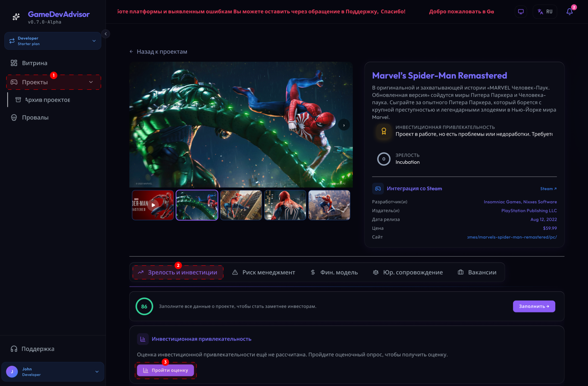Collapse the Проекты submenu chevron
The height and width of the screenshot is (386, 588).
click(x=91, y=82)
